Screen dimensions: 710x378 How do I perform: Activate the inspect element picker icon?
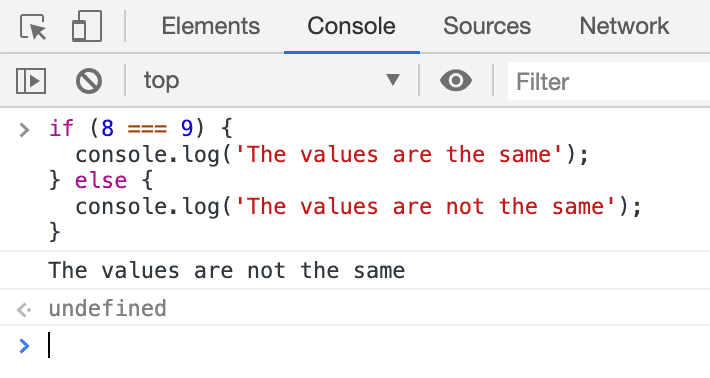tap(33, 27)
